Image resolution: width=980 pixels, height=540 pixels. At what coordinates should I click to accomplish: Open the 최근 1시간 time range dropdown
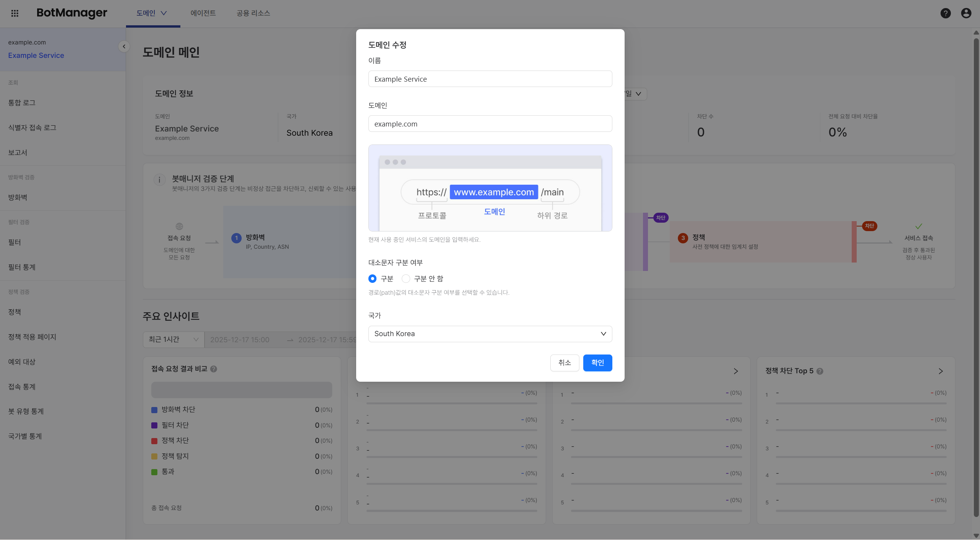coord(173,340)
